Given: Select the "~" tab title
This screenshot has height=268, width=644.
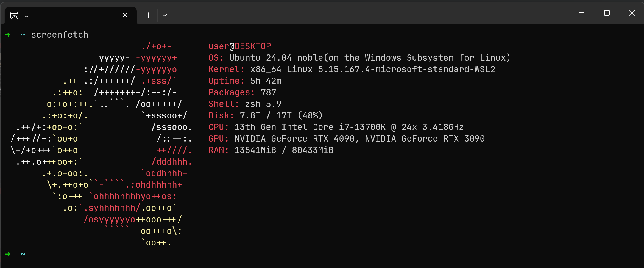Looking at the screenshot, I should click(x=26, y=16).
